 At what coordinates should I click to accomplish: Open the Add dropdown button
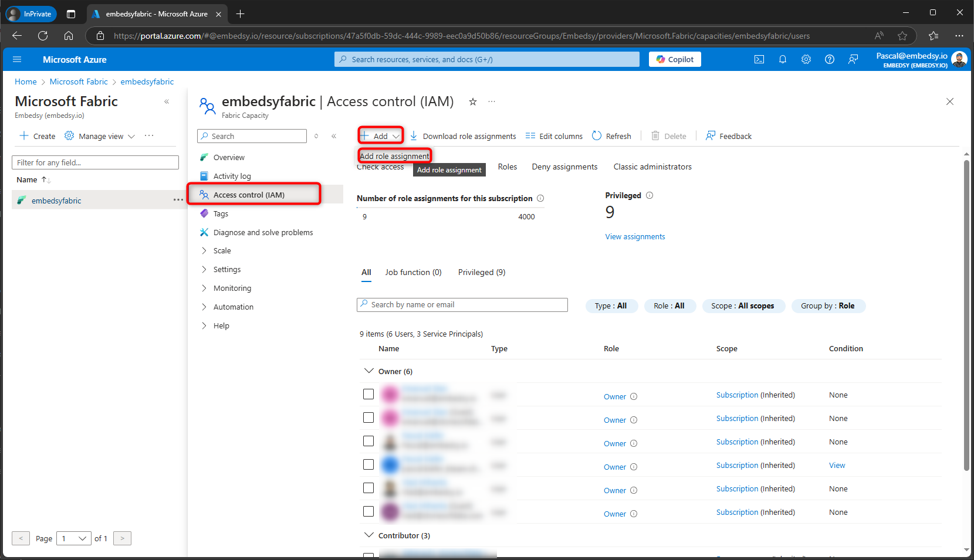click(381, 136)
